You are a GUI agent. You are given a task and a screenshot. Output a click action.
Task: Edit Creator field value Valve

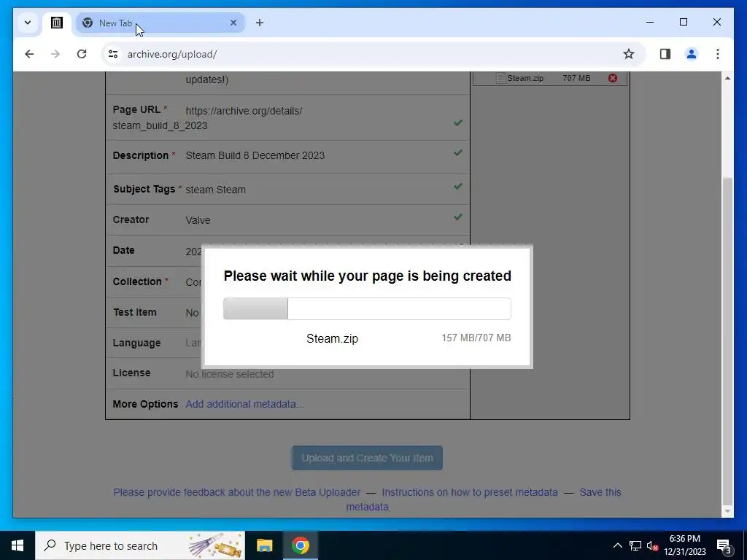[x=198, y=220]
